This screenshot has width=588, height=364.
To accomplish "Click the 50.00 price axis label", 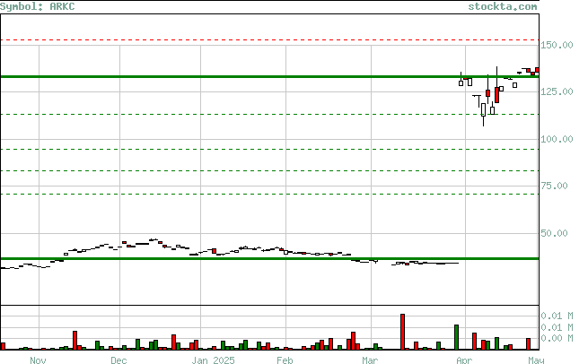I will click(x=554, y=233).
